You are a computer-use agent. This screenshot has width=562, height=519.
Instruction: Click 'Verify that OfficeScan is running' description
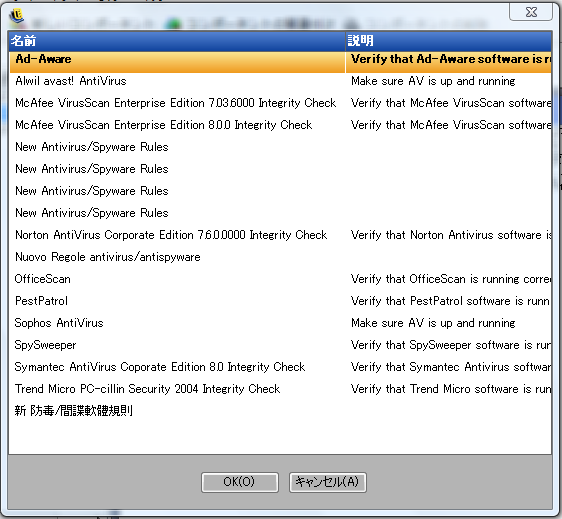click(448, 279)
